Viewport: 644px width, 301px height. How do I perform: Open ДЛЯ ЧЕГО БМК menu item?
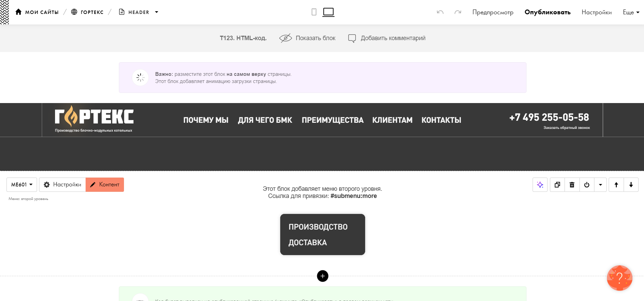265,120
